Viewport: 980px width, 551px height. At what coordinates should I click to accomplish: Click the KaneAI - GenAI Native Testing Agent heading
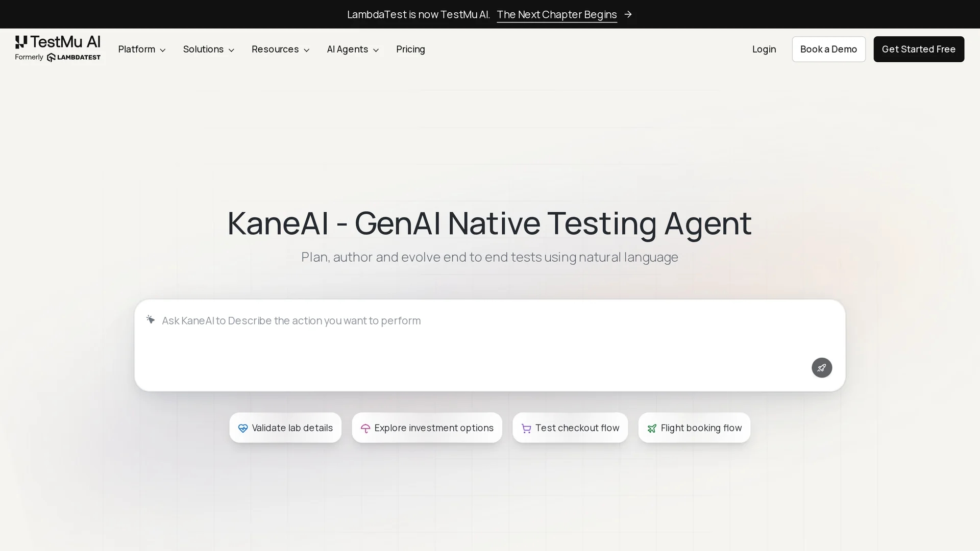[489, 223]
